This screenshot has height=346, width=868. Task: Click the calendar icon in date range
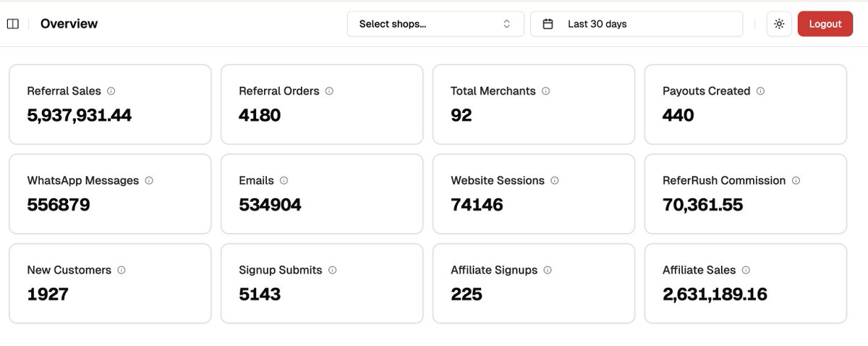pos(548,24)
